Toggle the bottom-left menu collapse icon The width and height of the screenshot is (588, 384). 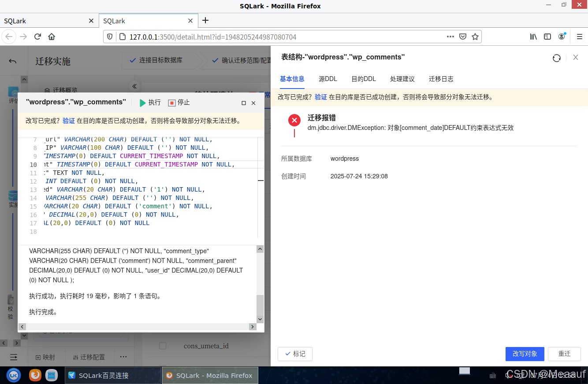coord(14,357)
